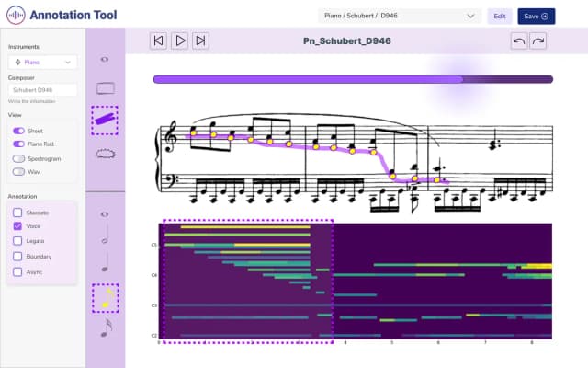
Task: Click the piano icon in the Instruments dropdown
Action: [x=17, y=63]
